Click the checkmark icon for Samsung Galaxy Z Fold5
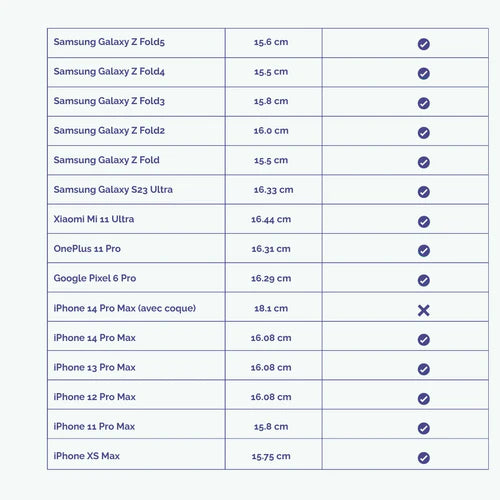Image resolution: width=500 pixels, height=500 pixels. pyautogui.click(x=423, y=44)
